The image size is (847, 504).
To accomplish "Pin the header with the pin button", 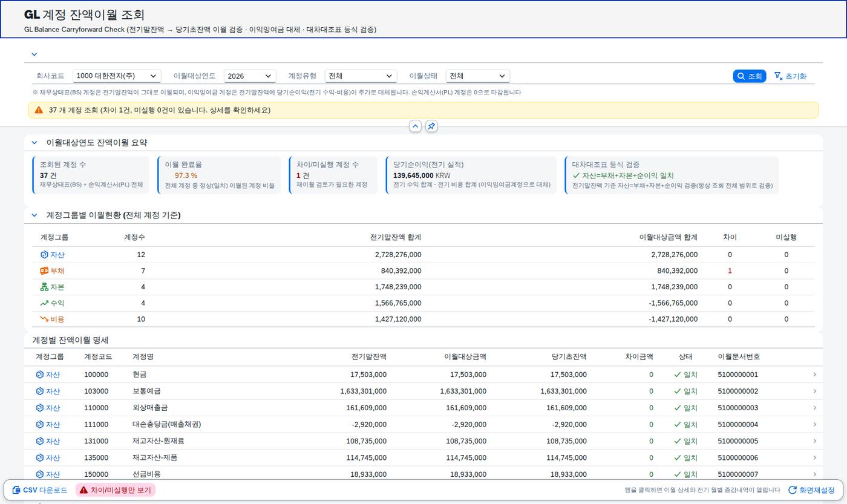I will tap(431, 126).
